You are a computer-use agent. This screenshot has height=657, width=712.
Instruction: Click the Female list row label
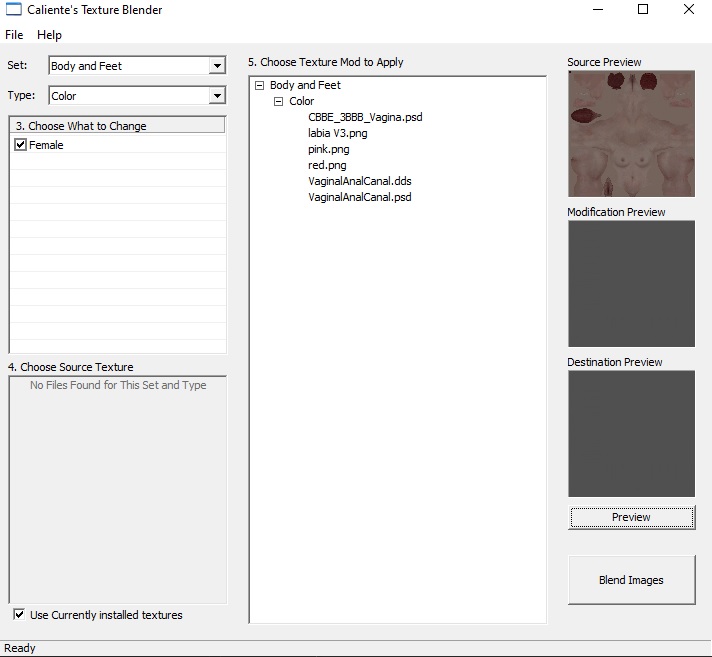[x=46, y=145]
